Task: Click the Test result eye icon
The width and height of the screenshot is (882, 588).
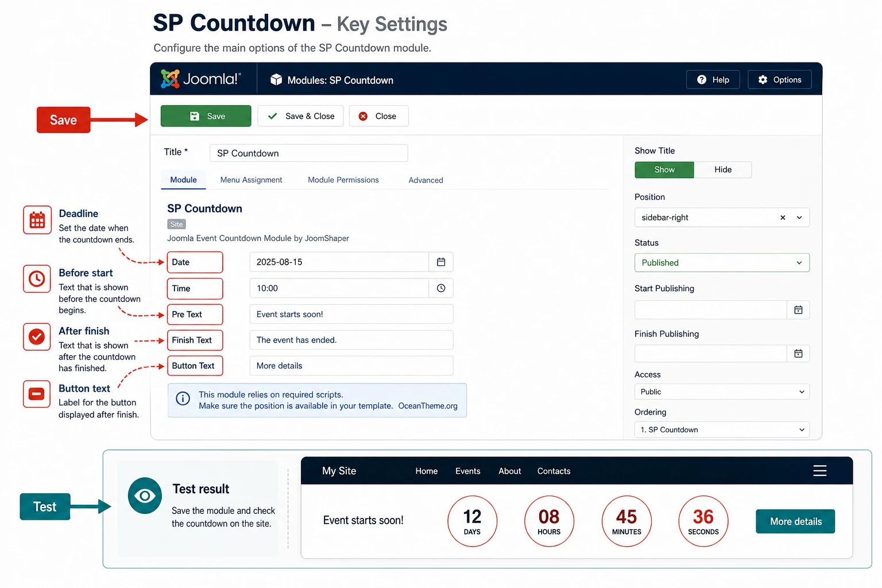Action: (x=145, y=496)
